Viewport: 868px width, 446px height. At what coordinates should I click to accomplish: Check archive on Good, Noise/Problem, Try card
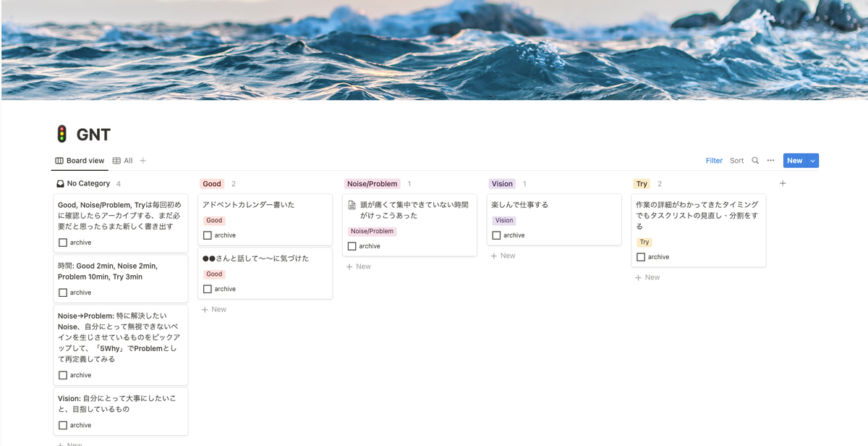[63, 243]
